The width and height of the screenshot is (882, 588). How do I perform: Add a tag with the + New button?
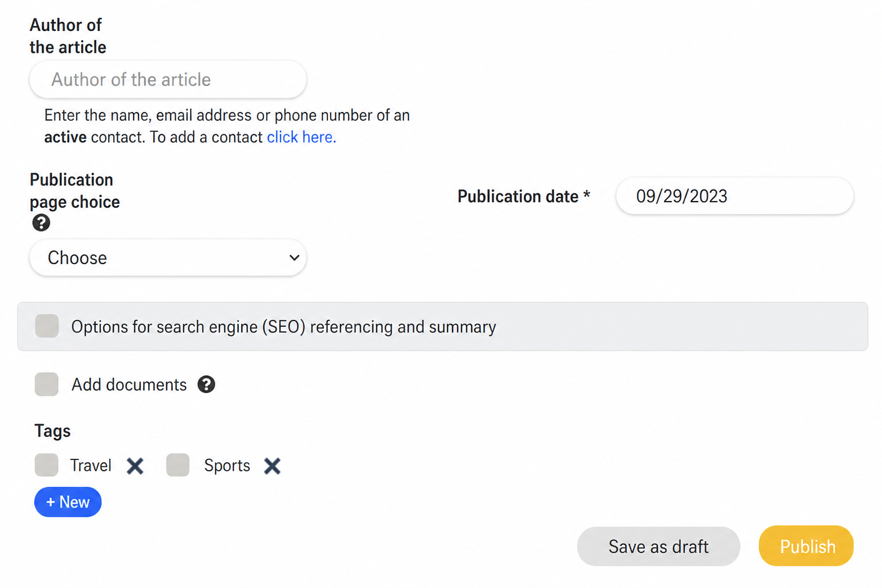68,502
